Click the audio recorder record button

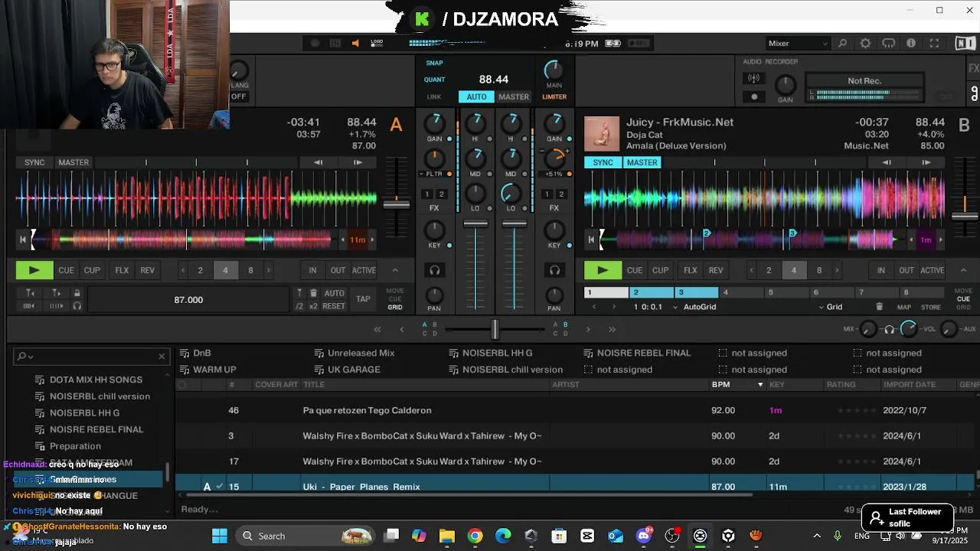click(754, 96)
